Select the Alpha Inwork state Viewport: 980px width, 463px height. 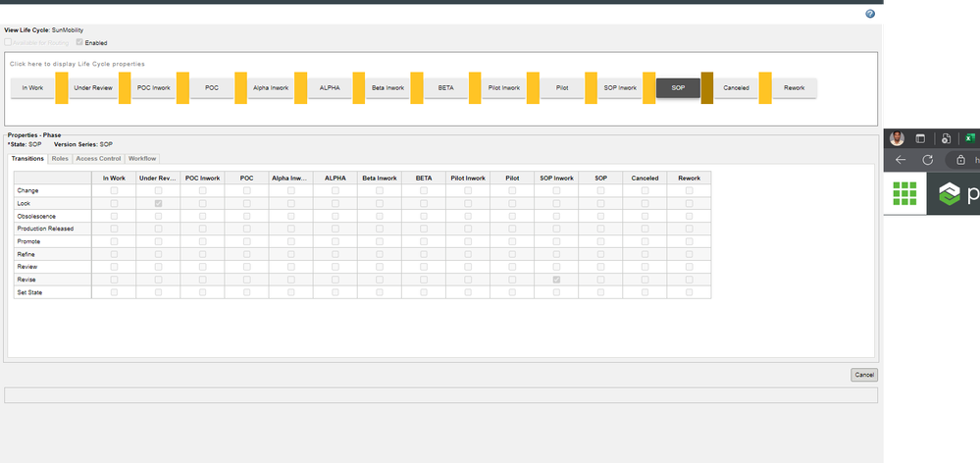click(x=271, y=88)
